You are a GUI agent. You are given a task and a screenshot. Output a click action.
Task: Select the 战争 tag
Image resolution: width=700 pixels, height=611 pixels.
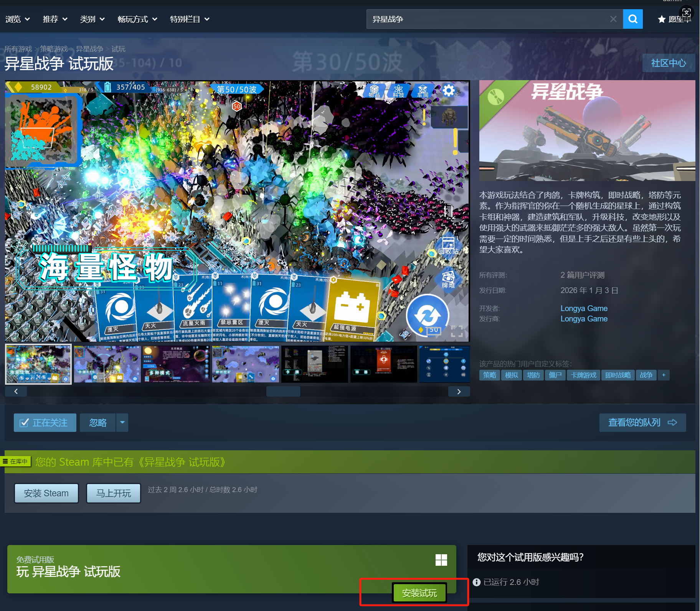(646, 375)
